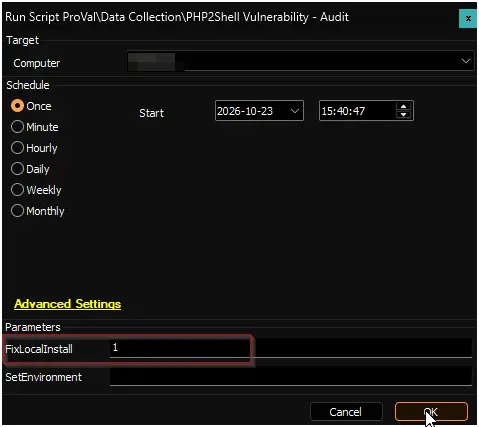Decrease start time with down arrow
479x427 pixels.
coord(404,115)
